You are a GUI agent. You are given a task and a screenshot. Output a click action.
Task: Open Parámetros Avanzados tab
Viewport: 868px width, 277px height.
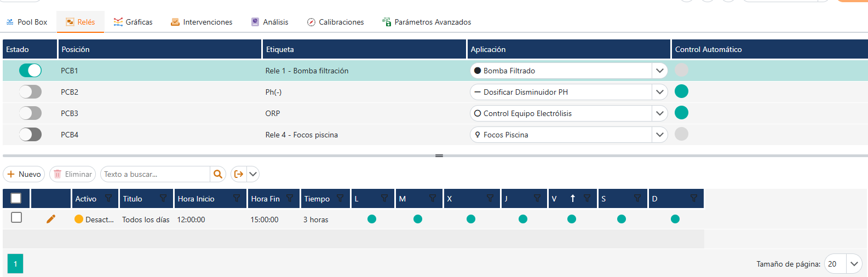click(x=427, y=22)
